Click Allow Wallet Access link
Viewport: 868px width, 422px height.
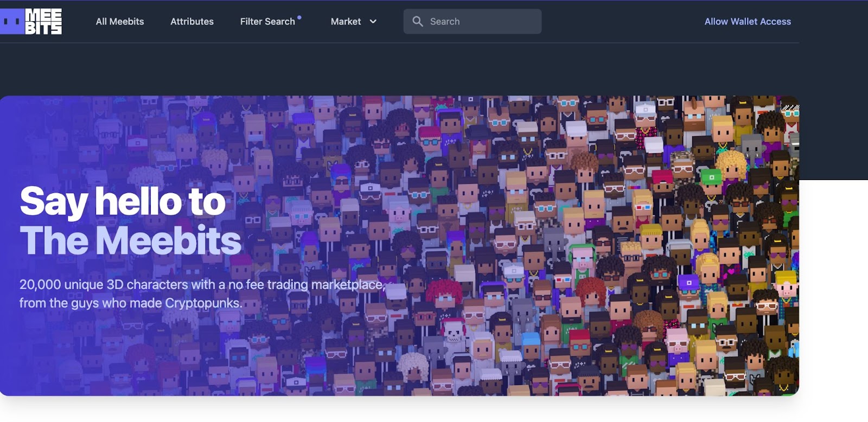pyautogui.click(x=748, y=22)
